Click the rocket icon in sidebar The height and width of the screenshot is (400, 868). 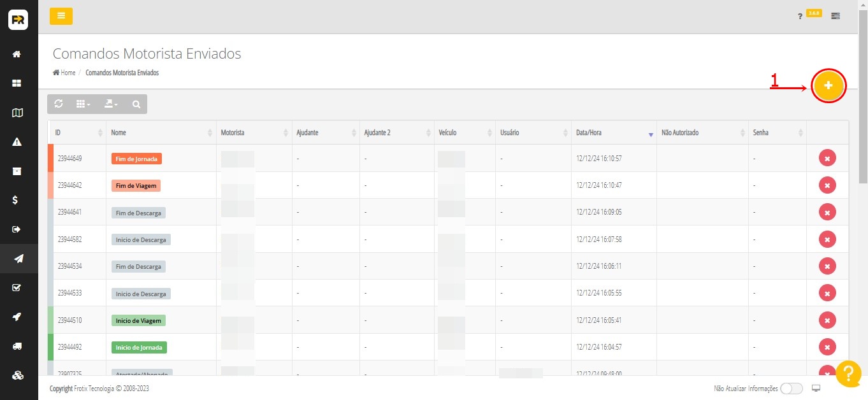(18, 317)
